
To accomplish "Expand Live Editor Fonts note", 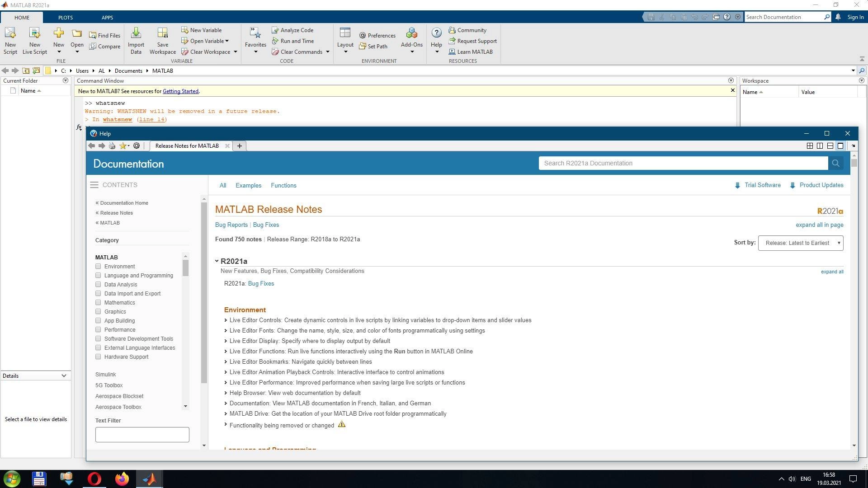I will 226,330.
